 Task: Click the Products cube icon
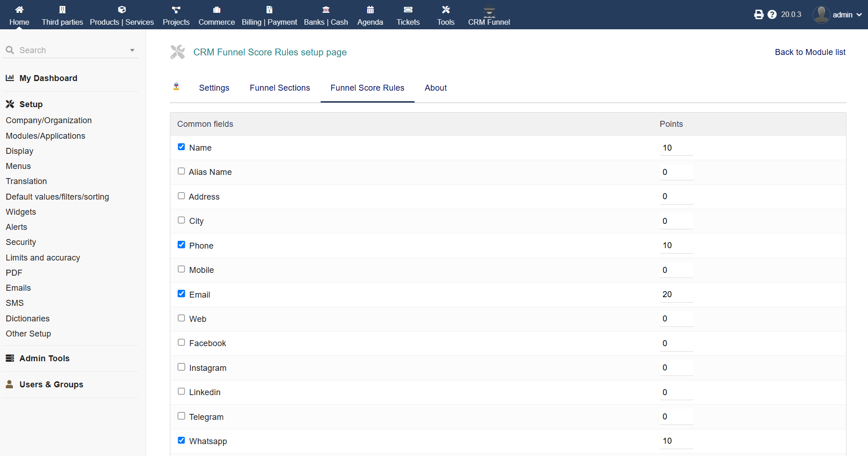(122, 10)
